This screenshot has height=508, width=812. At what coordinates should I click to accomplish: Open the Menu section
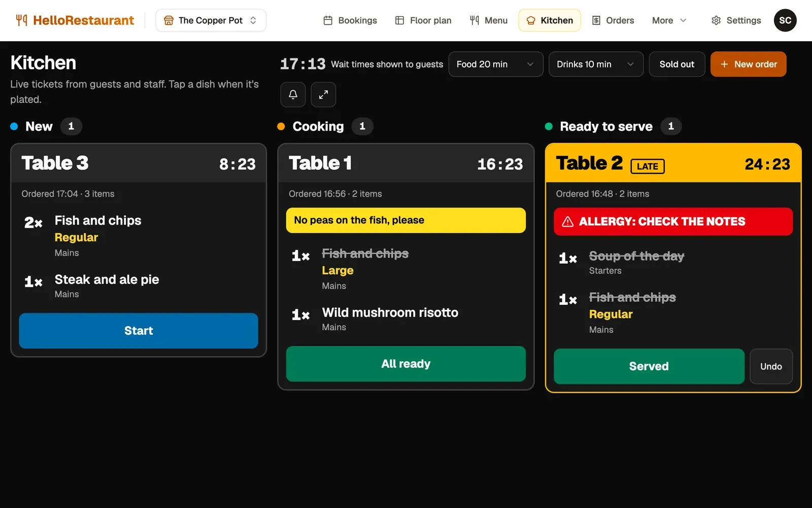coord(489,20)
